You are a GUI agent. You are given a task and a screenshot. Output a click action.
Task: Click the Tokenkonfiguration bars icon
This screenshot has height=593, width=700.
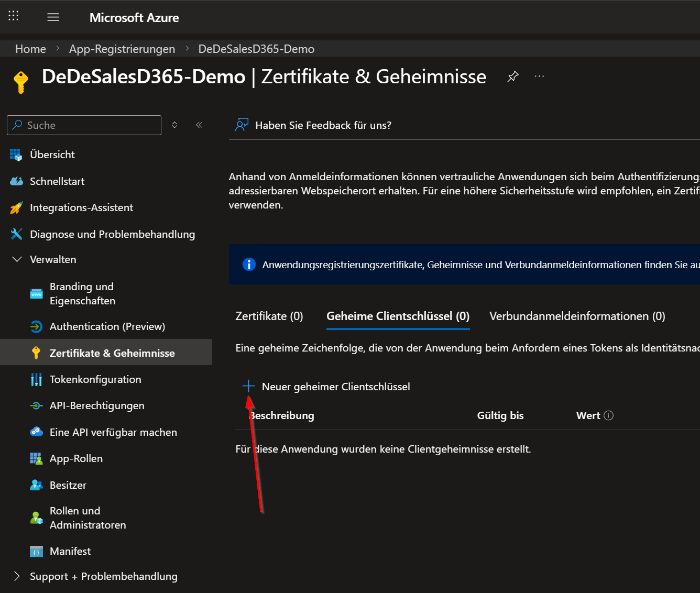pyautogui.click(x=36, y=379)
